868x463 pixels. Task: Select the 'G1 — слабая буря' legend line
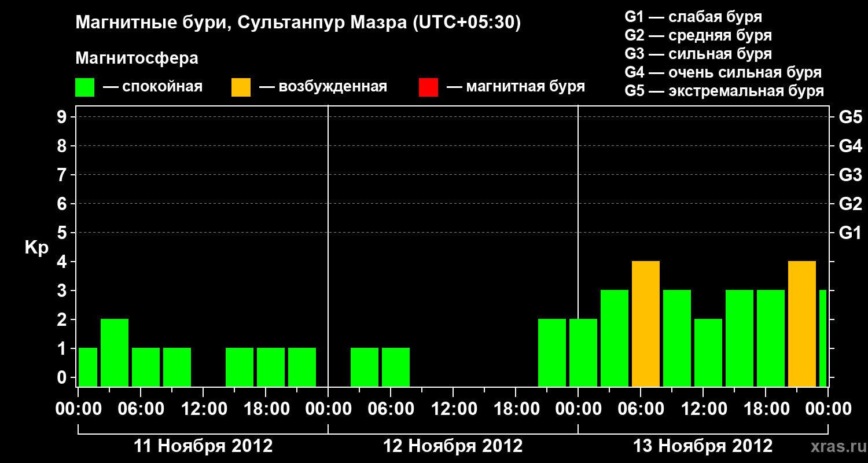[693, 17]
